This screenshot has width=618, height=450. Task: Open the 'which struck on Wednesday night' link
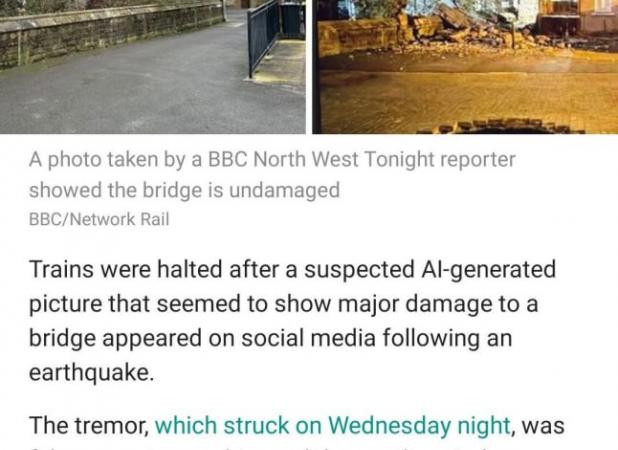click(x=332, y=426)
